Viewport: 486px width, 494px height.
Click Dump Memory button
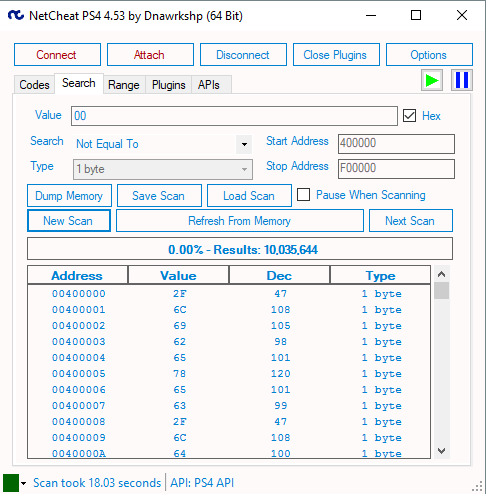69,196
